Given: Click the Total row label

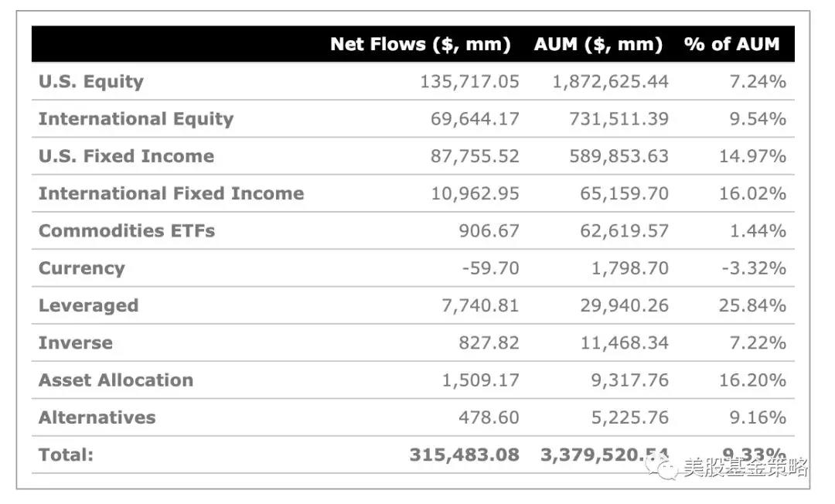Looking at the screenshot, I should click(66, 455).
